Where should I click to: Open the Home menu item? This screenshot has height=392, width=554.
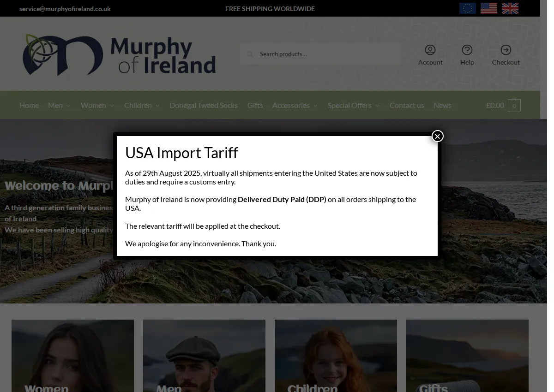(29, 105)
